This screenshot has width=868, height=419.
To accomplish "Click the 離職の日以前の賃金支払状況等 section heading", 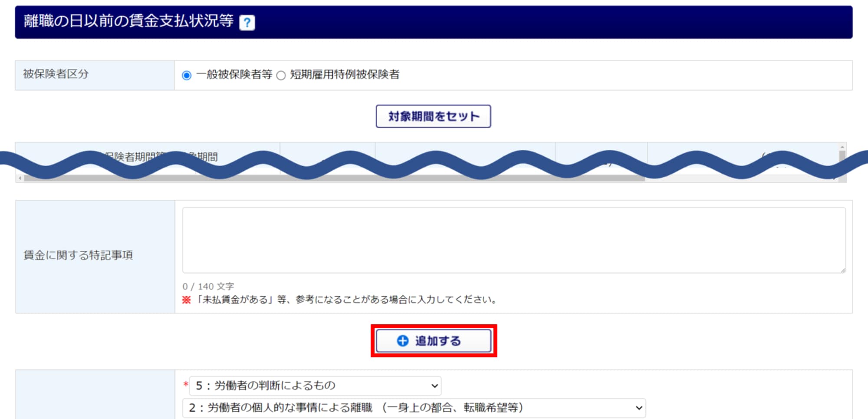I will [x=128, y=21].
